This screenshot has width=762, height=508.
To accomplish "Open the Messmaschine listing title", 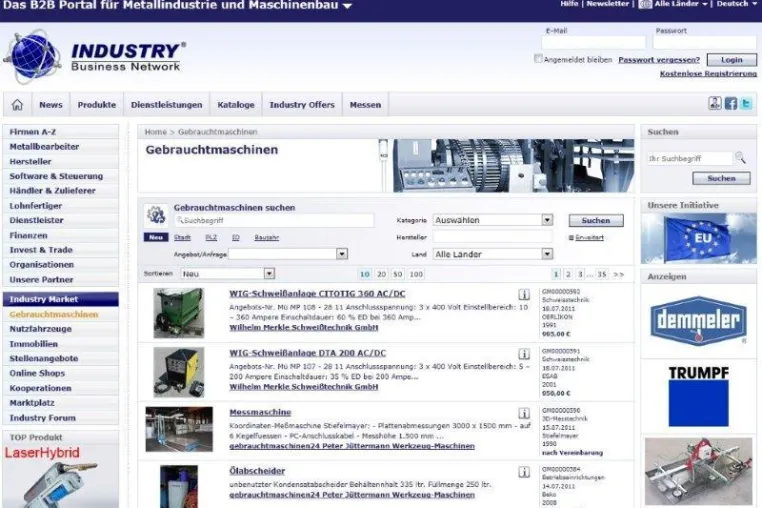I will pyautogui.click(x=260, y=412).
